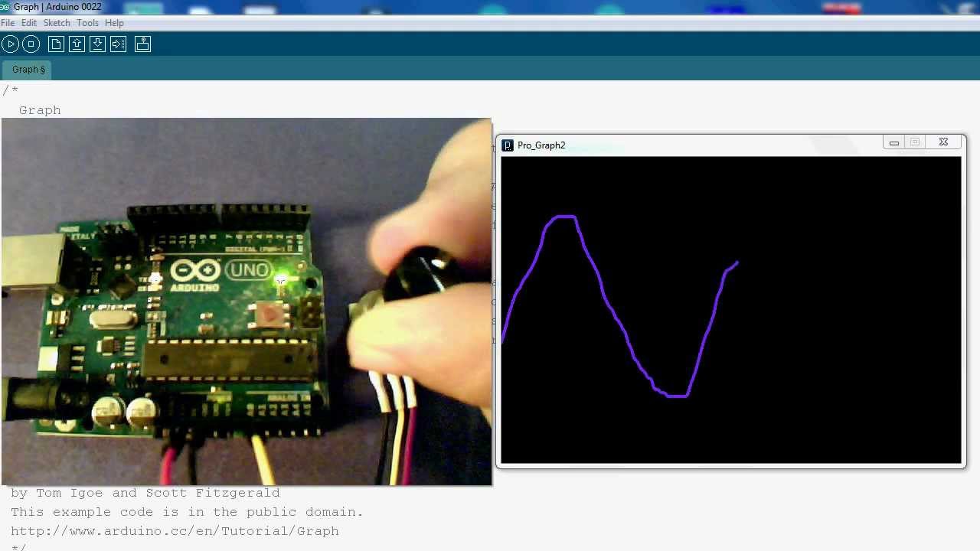This screenshot has width=980, height=551.
Task: Click the purple graph in Pro_Graph2 canvas
Action: point(620,306)
